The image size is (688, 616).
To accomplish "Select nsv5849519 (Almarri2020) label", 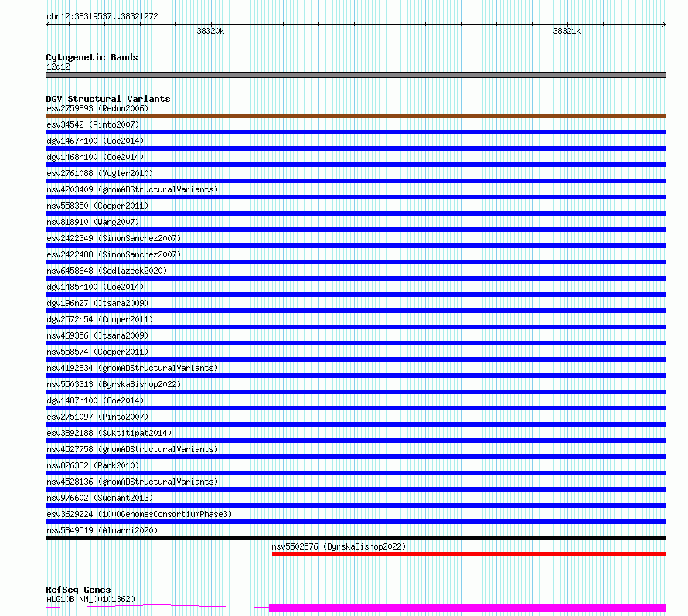I will click(x=102, y=530).
